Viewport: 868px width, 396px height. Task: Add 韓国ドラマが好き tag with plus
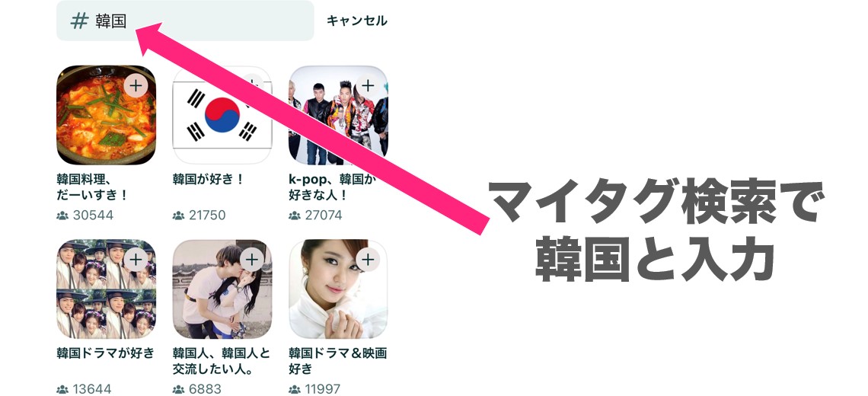pos(136,260)
